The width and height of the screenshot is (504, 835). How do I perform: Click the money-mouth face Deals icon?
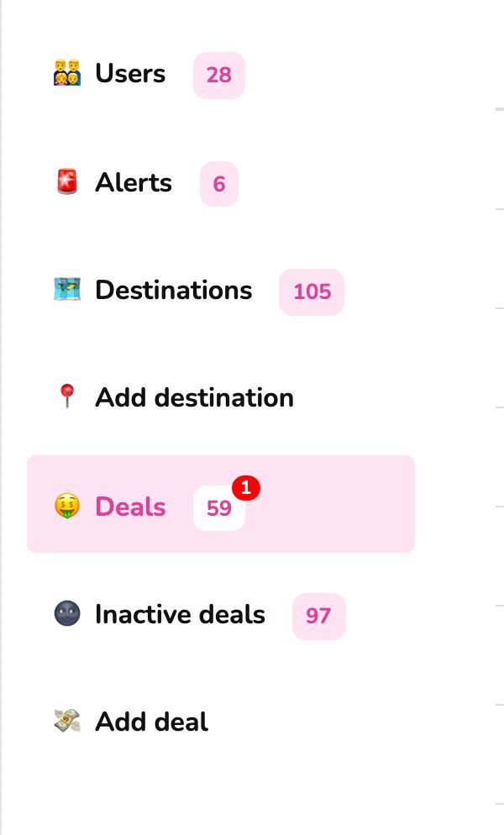[67, 506]
